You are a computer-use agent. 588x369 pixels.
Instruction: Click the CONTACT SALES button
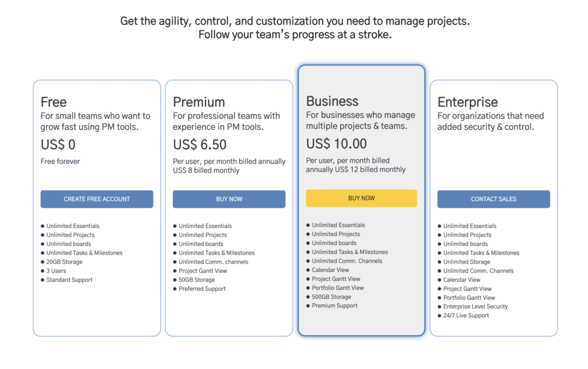pyautogui.click(x=493, y=199)
